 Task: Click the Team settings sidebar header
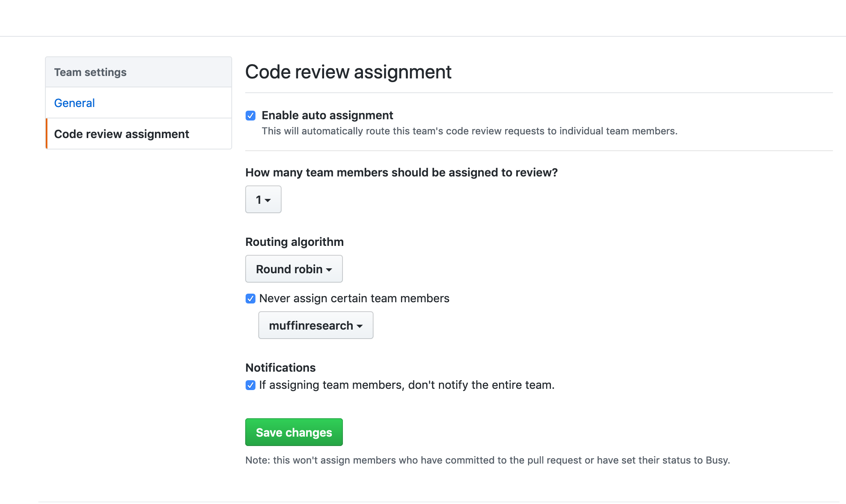tap(90, 72)
